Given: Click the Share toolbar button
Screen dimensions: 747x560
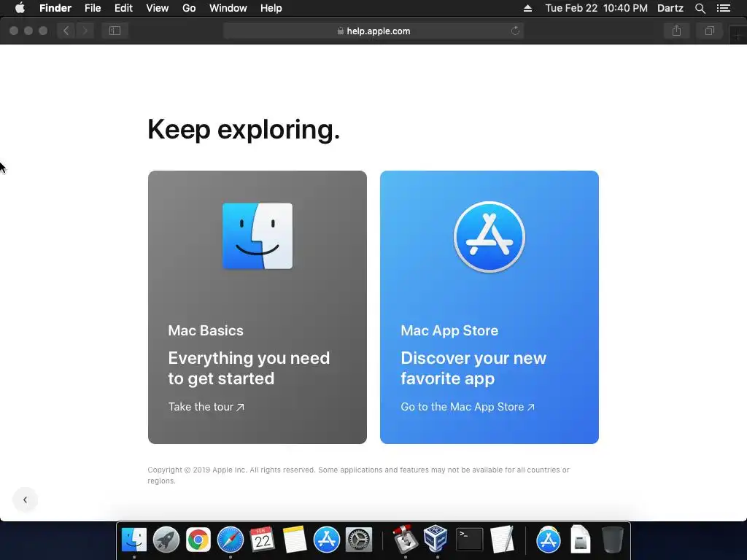Looking at the screenshot, I should [x=676, y=31].
